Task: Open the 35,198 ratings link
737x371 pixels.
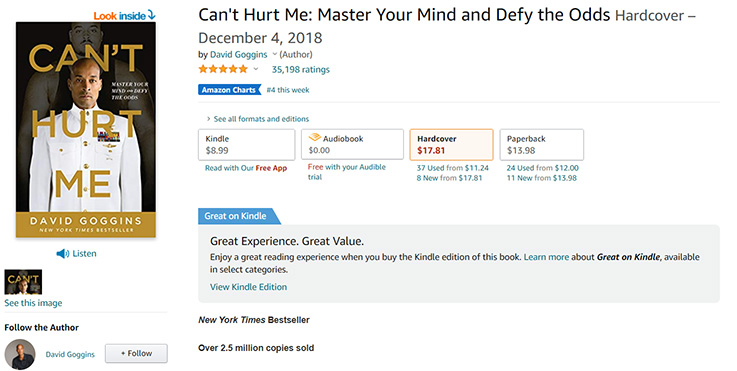Action: click(301, 70)
